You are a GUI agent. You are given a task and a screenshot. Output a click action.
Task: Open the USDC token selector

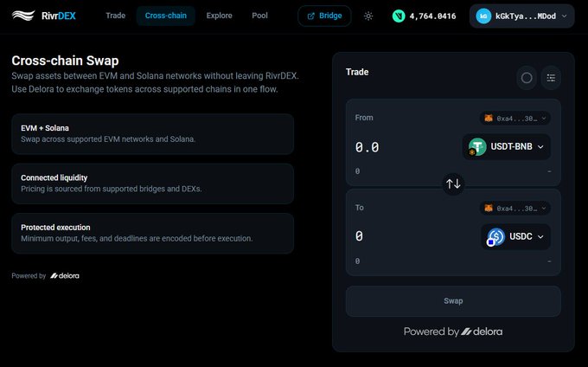[x=515, y=236]
